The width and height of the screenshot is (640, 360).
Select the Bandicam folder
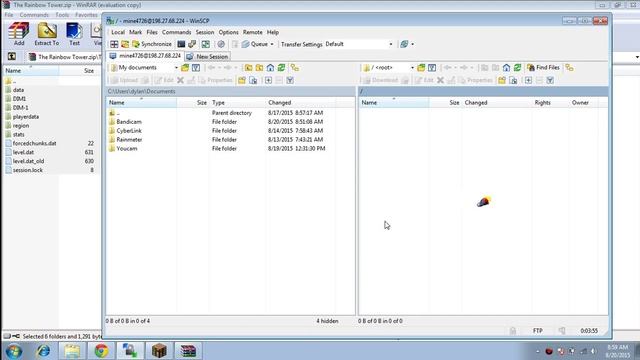tap(129, 122)
